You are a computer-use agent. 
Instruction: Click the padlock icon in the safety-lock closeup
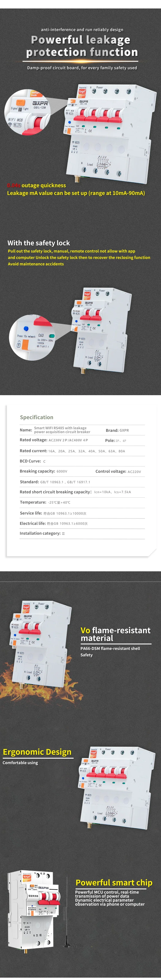[19, 344]
